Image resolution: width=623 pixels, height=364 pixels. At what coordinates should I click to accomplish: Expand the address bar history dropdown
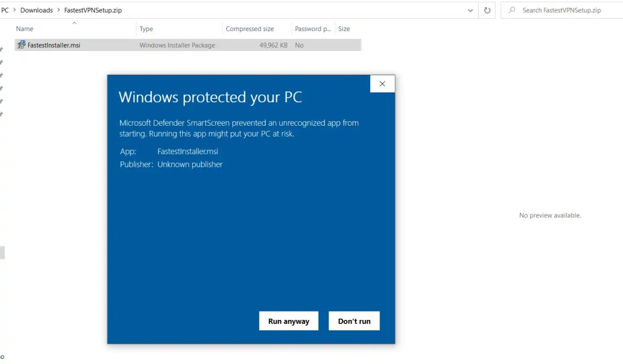[x=470, y=10]
